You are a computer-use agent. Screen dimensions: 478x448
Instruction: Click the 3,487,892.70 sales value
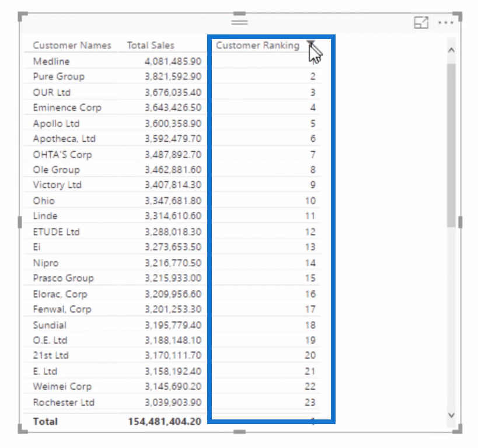pyautogui.click(x=173, y=155)
